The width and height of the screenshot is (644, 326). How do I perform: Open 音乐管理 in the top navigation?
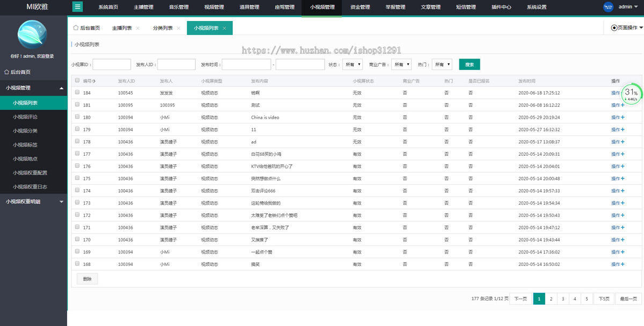point(179,7)
